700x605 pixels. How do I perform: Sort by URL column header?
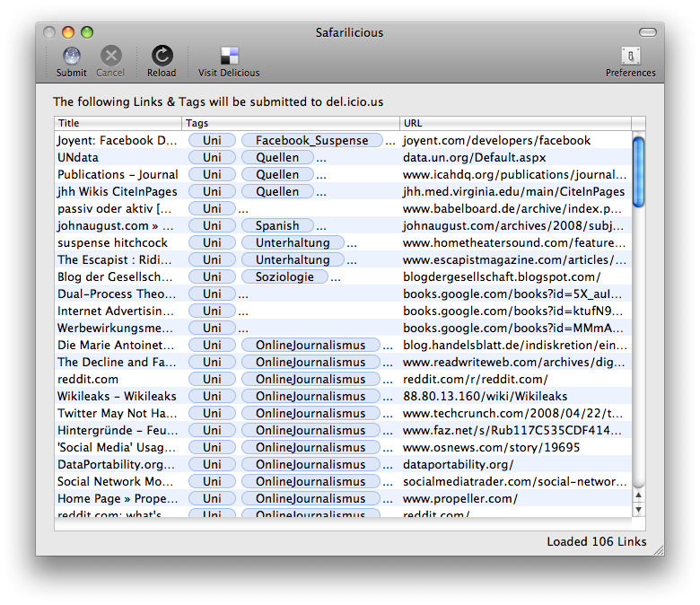[516, 123]
